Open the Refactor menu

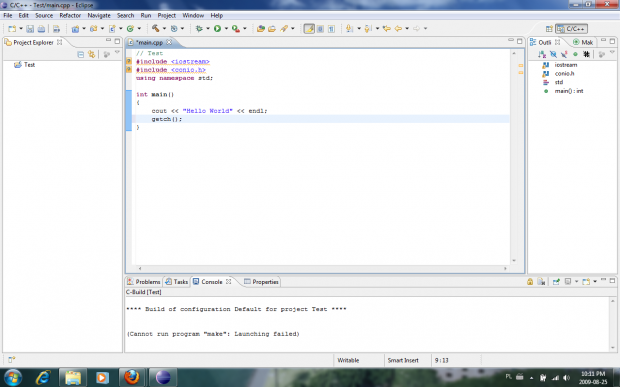(x=70, y=15)
